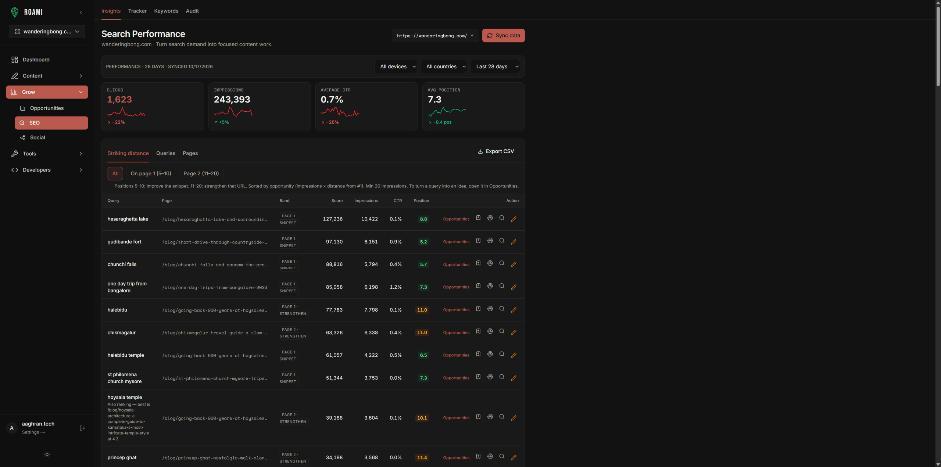Open the Last 28 days range dropdown

pos(496,67)
